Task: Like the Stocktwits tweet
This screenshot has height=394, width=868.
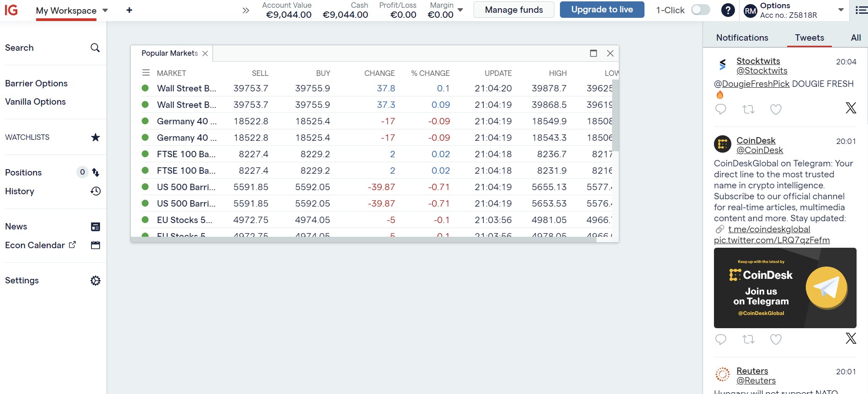Action: click(776, 109)
